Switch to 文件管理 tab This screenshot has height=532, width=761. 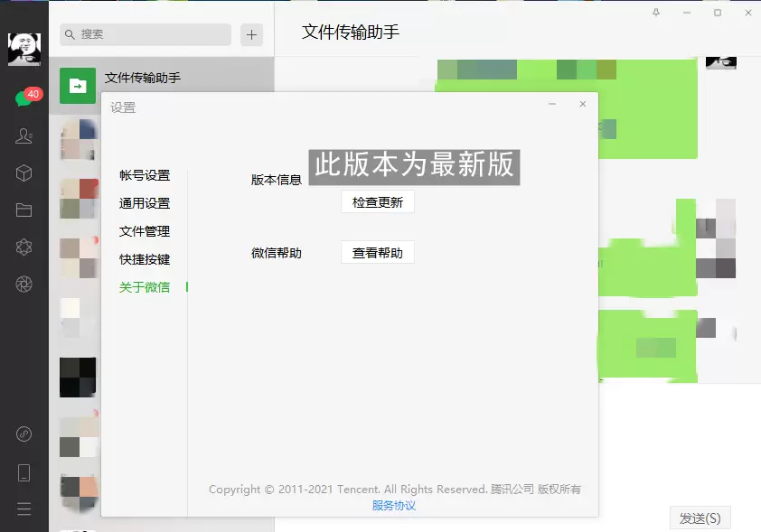(x=145, y=231)
